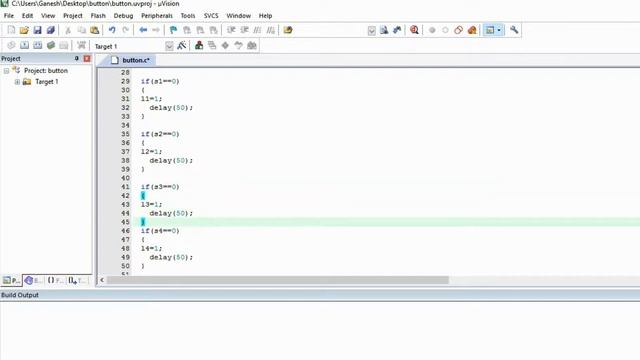Viewport: 640px width, 360px height.
Task: Collapse the Project: button tree node
Action: tap(7, 71)
